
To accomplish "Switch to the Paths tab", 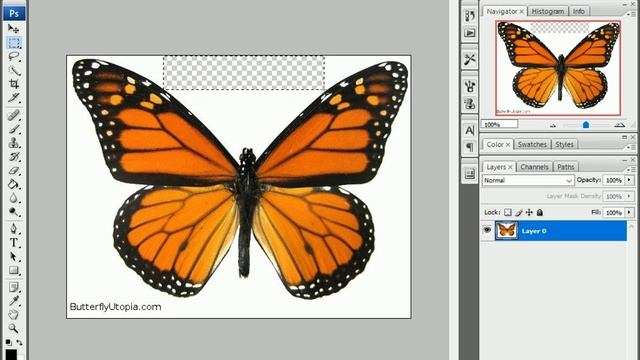I will click(x=566, y=167).
